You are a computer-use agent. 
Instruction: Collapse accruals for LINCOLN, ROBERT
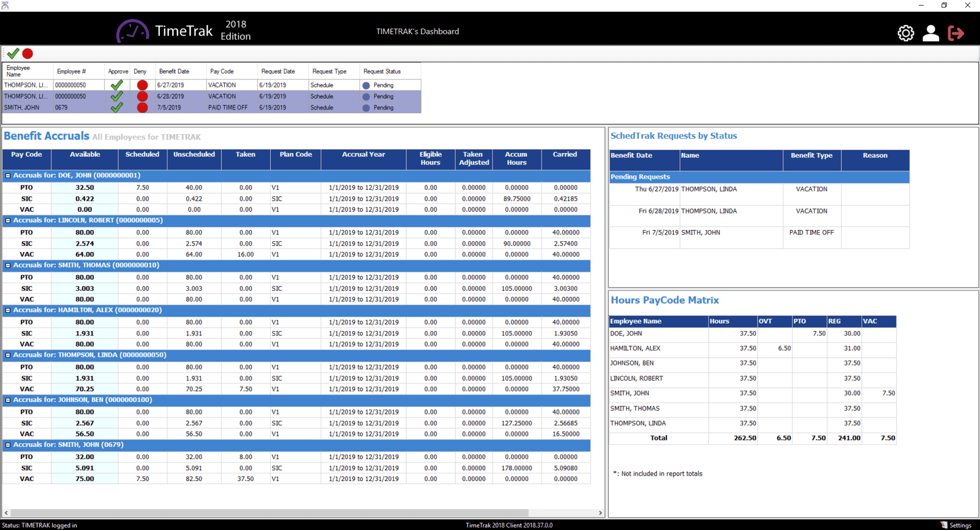coord(8,220)
